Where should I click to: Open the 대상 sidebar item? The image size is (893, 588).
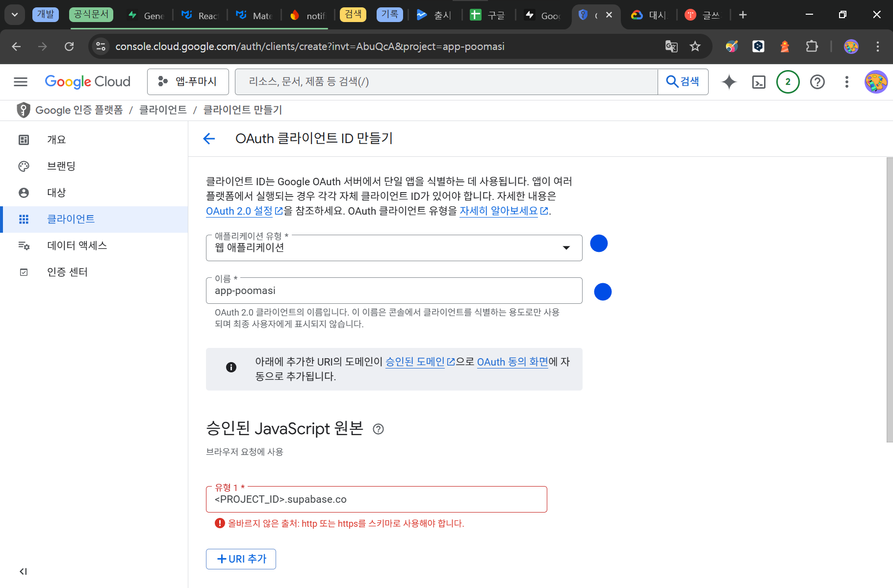click(x=94, y=193)
